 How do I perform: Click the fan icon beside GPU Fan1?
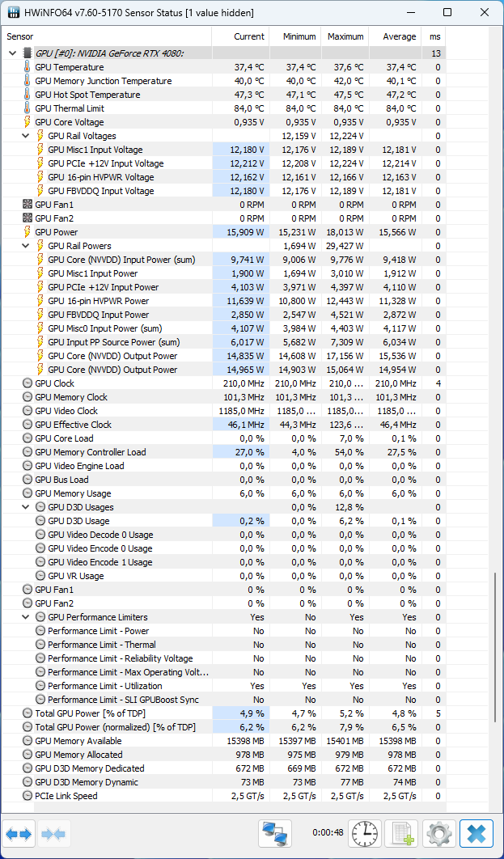pos(28,205)
